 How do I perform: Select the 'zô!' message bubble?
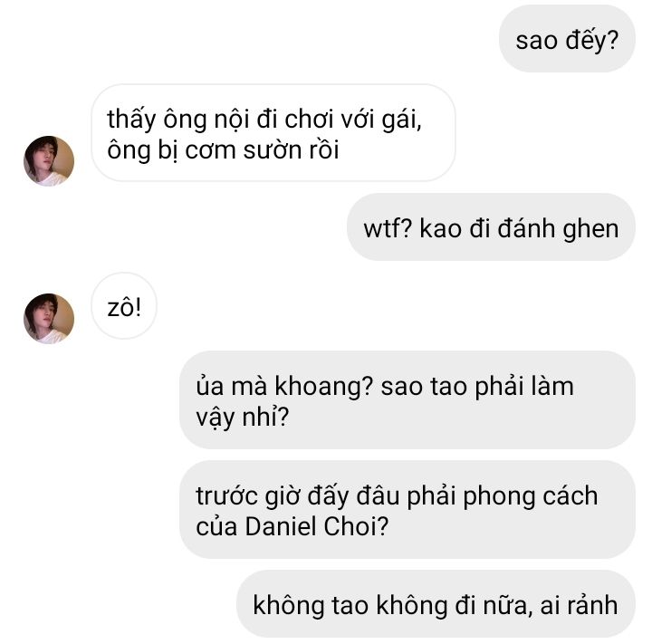(124, 307)
